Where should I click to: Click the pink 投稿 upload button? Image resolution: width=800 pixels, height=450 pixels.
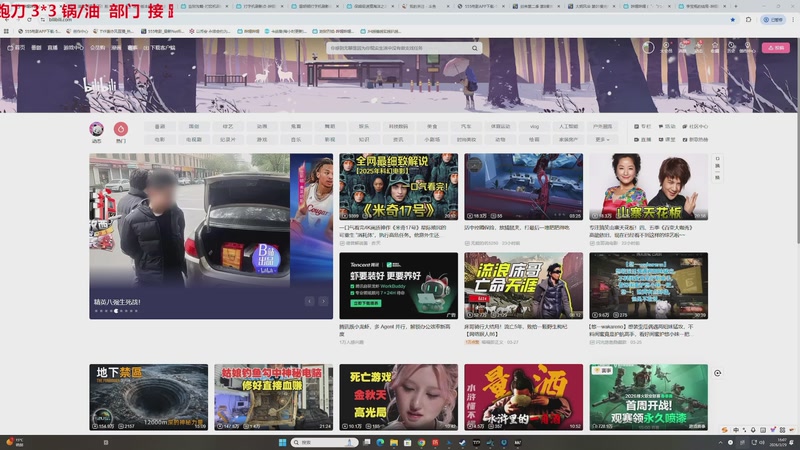coord(776,47)
